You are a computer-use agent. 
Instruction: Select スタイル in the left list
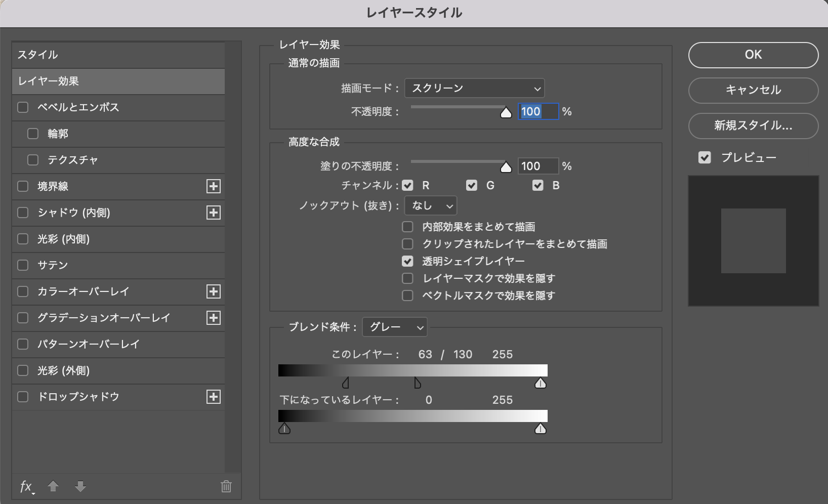coord(118,55)
